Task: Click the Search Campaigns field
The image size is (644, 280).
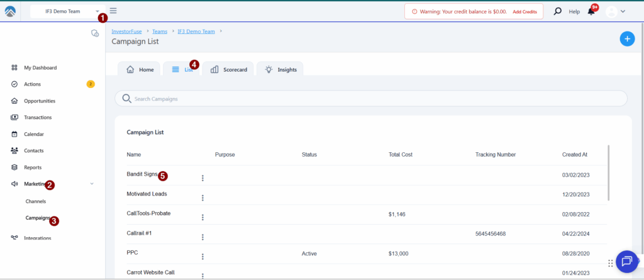Action: (371, 99)
